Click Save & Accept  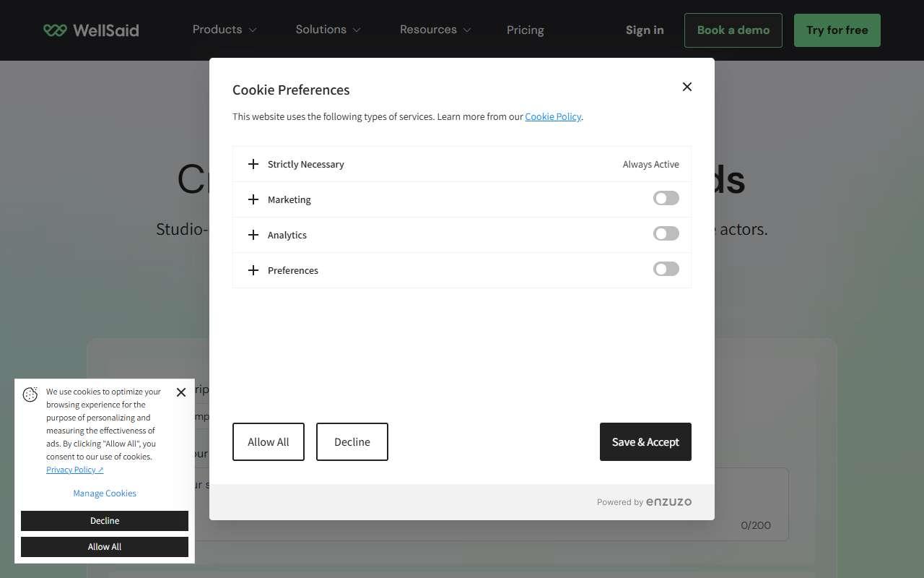click(x=645, y=441)
